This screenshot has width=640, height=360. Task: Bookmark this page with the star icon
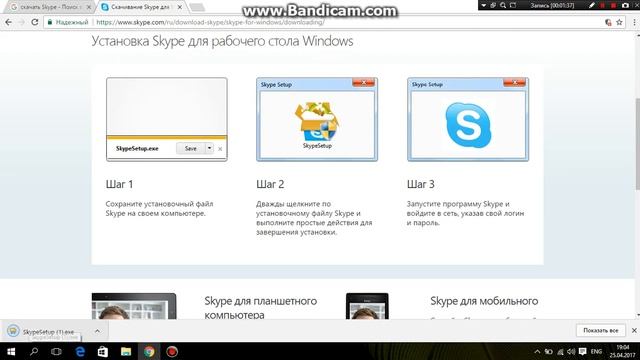coord(619,22)
